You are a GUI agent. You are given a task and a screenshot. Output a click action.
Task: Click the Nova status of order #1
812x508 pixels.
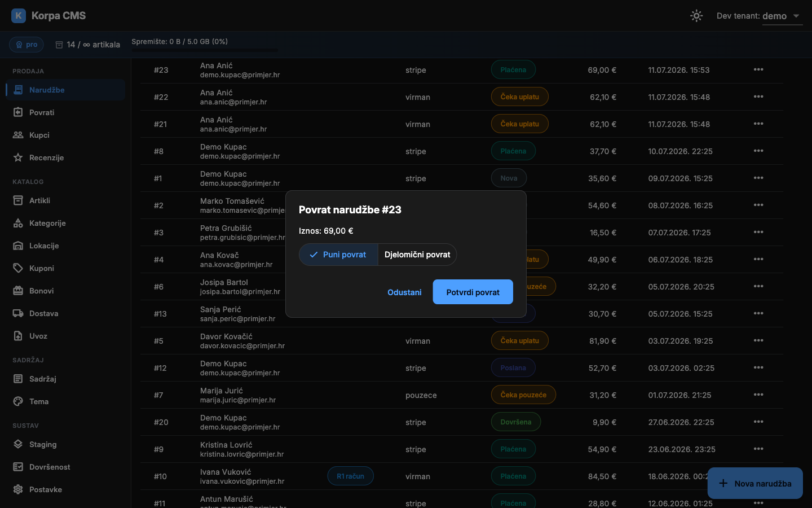[509, 178]
